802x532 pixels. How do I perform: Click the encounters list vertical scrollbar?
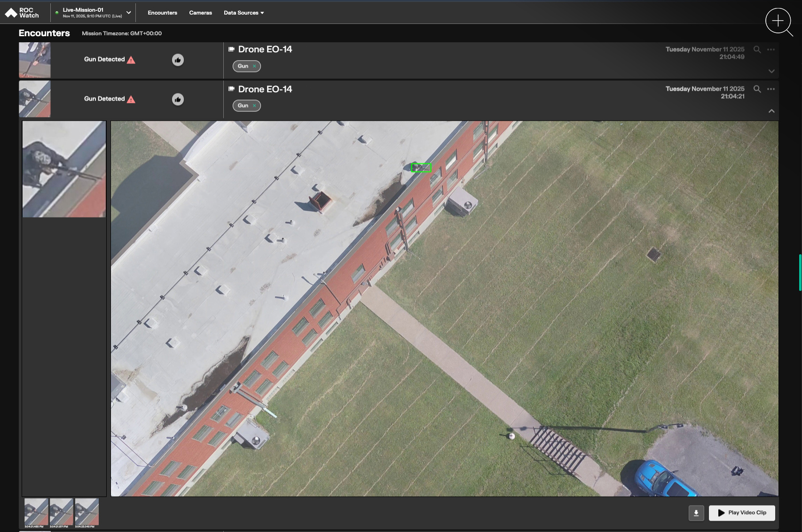[x=800, y=273]
